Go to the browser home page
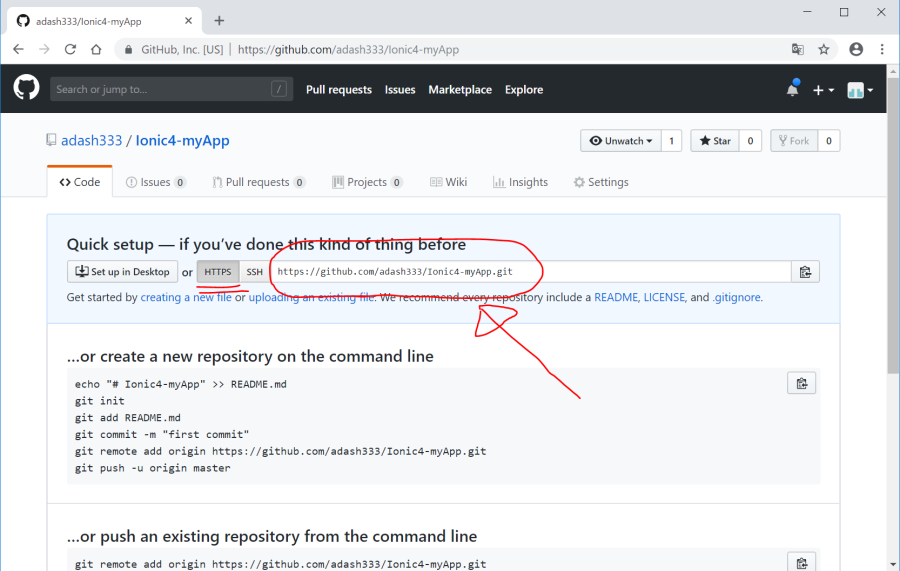The height and width of the screenshot is (571, 900). point(96,49)
